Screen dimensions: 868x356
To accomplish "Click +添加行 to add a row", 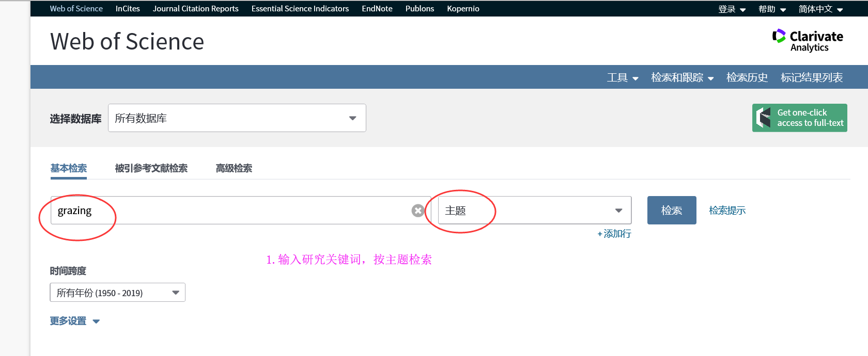I will coord(614,234).
